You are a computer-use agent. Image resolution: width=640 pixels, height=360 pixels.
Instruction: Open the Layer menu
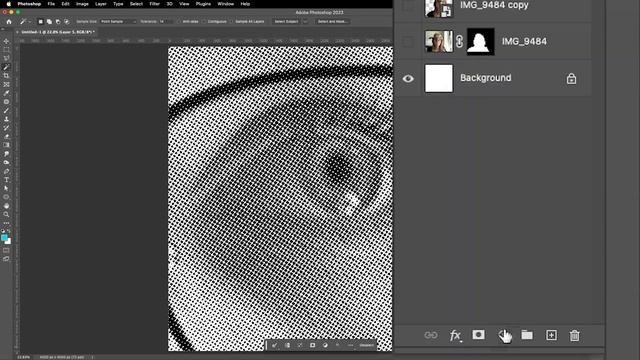point(100,4)
